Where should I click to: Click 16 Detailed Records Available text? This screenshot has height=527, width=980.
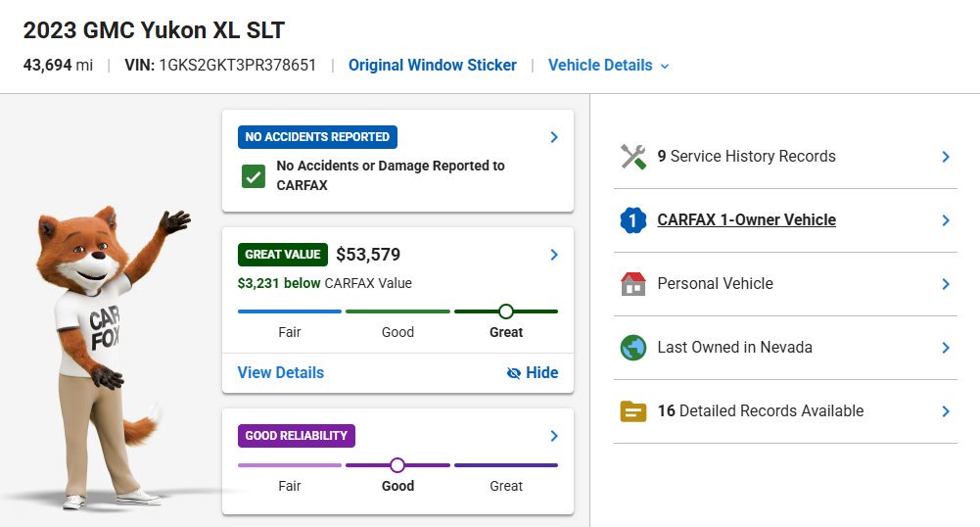tap(760, 411)
